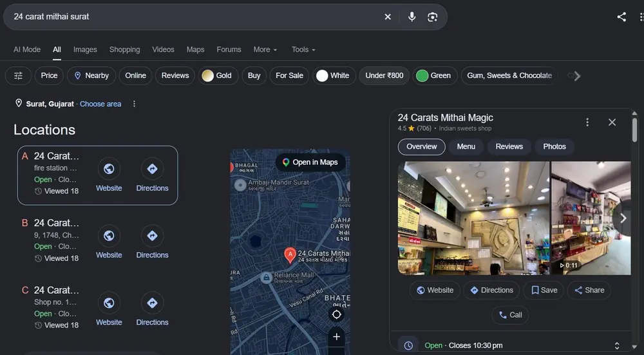This screenshot has height=355, width=644.
Task: Get Directions icon for location C
Action: click(x=153, y=303)
